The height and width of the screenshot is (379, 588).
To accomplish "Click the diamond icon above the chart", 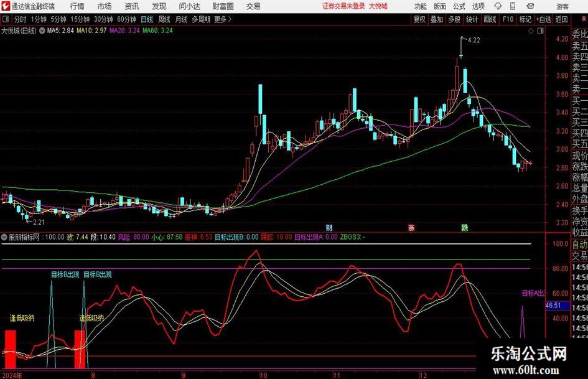I will 531,30.
